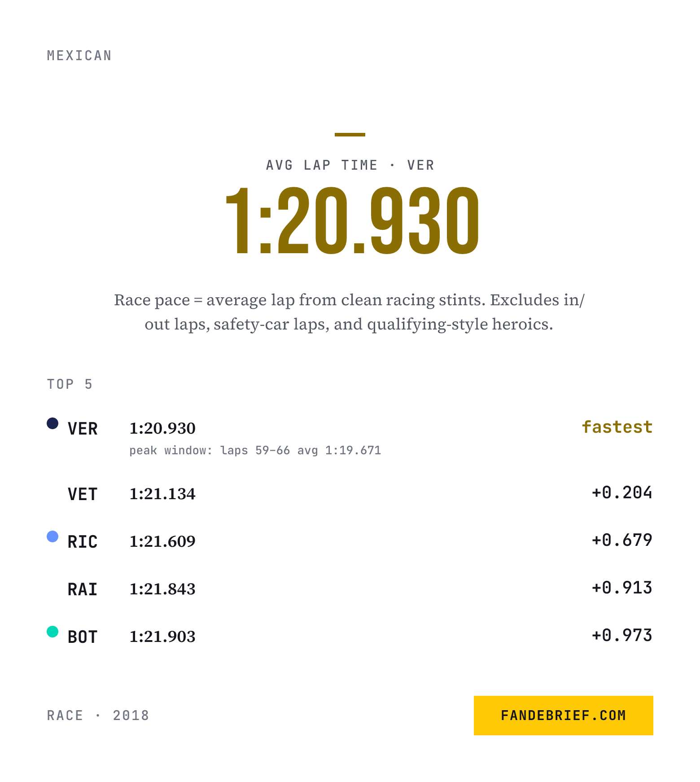
Task: Click the blue dot beside RIC
Action: [52, 536]
